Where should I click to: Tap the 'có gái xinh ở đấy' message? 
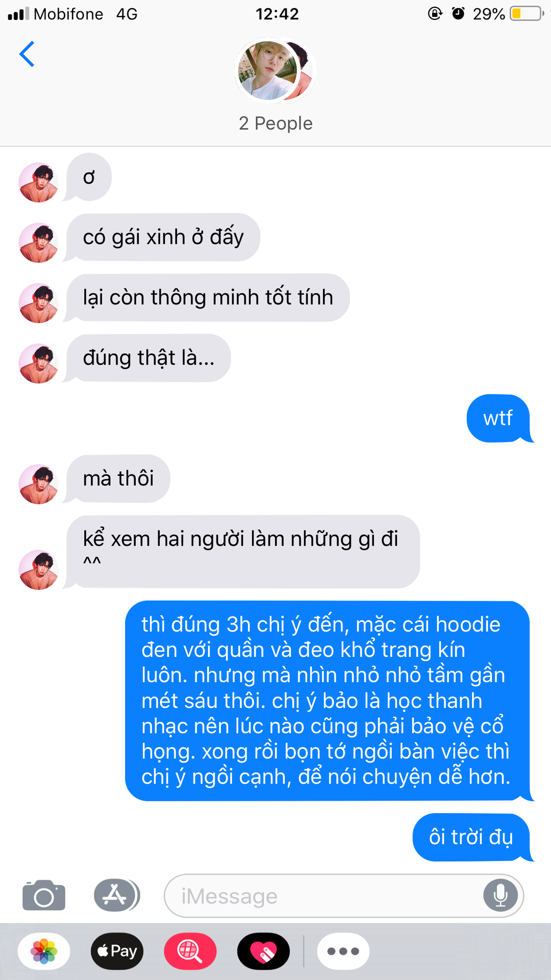pos(163,237)
